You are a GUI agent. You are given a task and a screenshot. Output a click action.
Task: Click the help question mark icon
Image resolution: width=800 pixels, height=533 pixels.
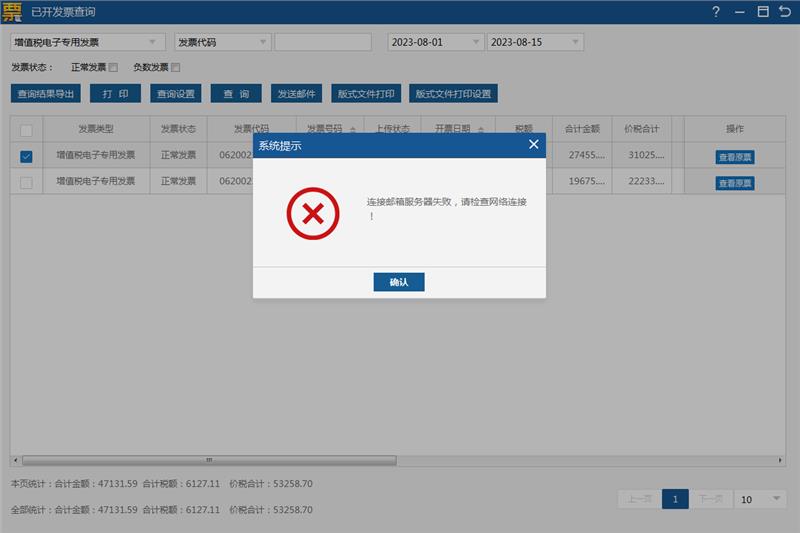coord(716,12)
